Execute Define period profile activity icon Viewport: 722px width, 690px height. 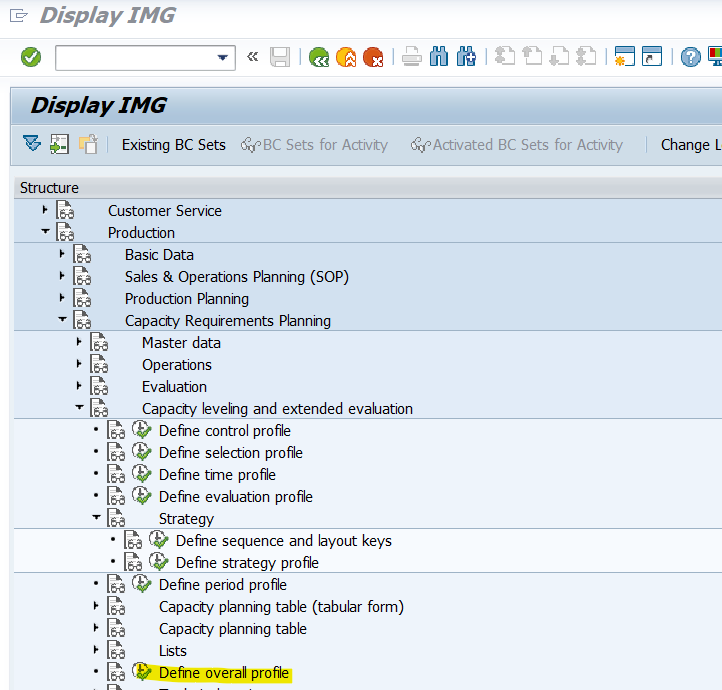[x=142, y=584]
